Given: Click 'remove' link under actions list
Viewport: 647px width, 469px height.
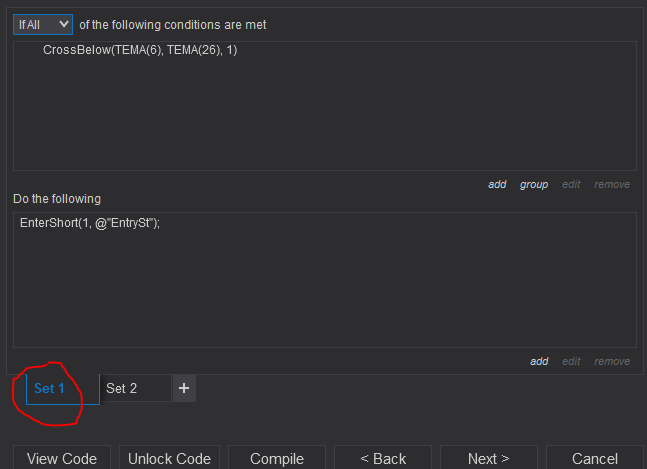Looking at the screenshot, I should click(612, 361).
